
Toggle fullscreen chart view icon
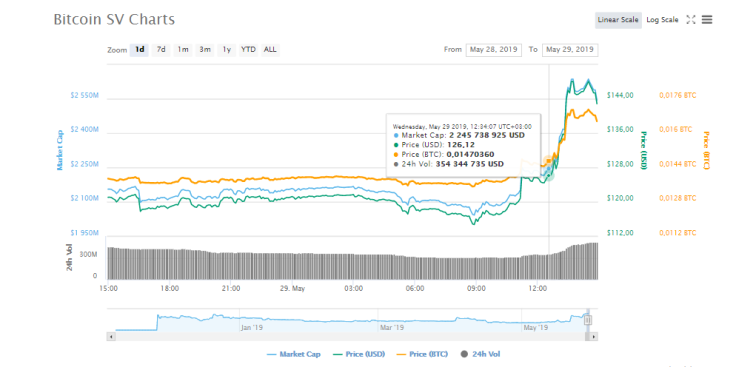coord(690,20)
